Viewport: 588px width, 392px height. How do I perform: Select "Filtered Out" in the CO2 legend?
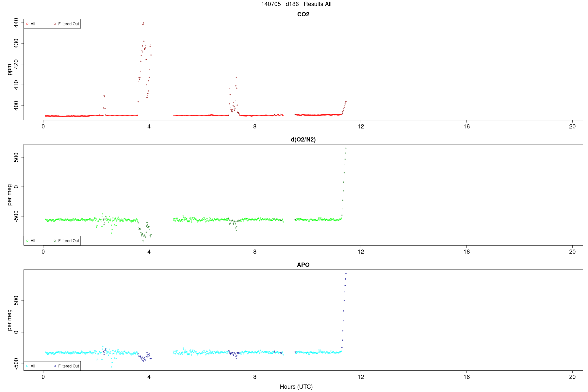69,24
